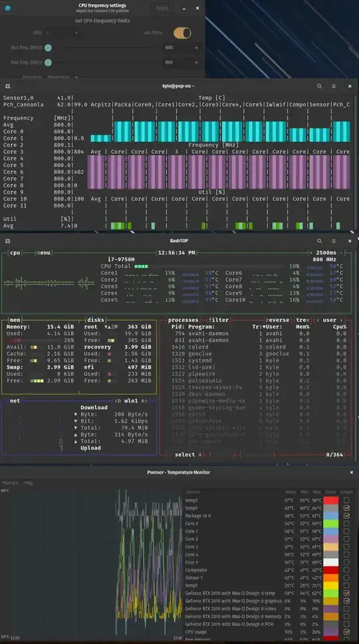359x644 pixels.
Task: Open the Help menu in Psensor
Action: tap(28, 482)
